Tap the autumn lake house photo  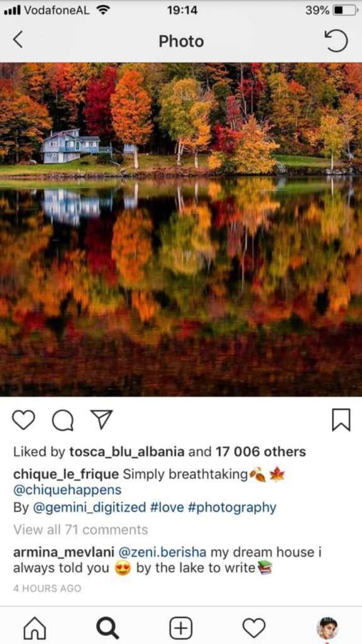[x=181, y=229]
